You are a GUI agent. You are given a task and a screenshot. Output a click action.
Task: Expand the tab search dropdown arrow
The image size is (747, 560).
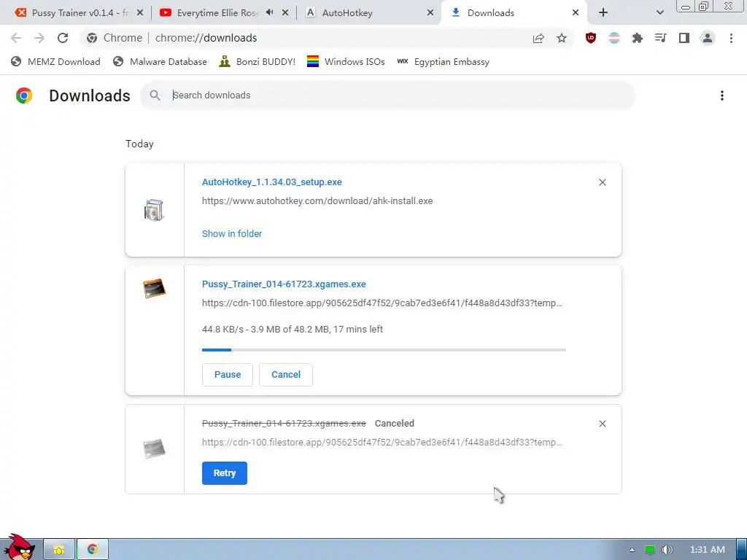pyautogui.click(x=659, y=13)
